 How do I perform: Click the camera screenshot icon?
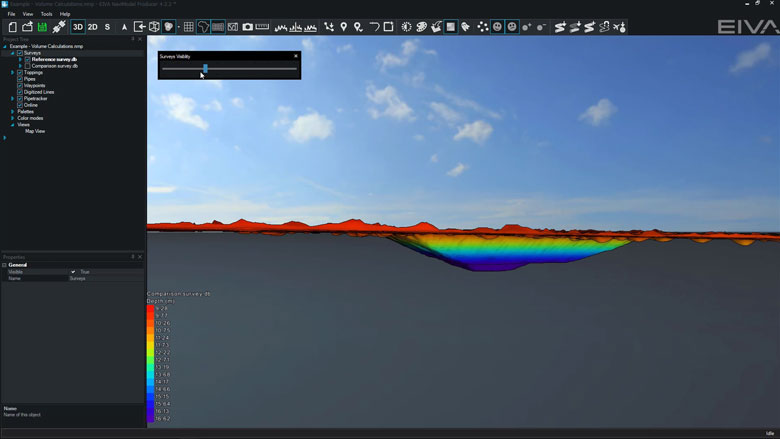(x=247, y=27)
